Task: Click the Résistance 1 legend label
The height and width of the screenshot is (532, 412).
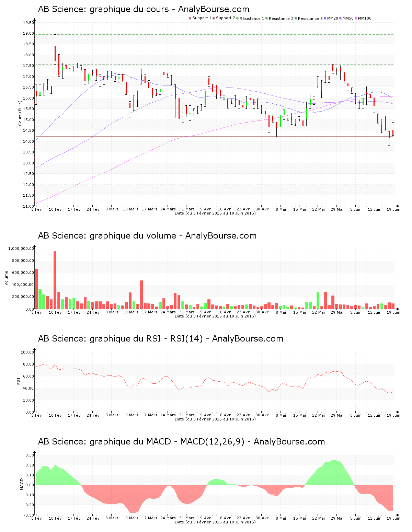Action: coord(252,19)
